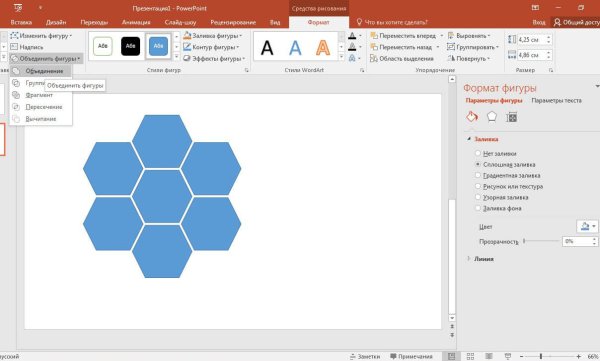
Task: Edit the shape width field 4,86 см
Action: point(532,55)
